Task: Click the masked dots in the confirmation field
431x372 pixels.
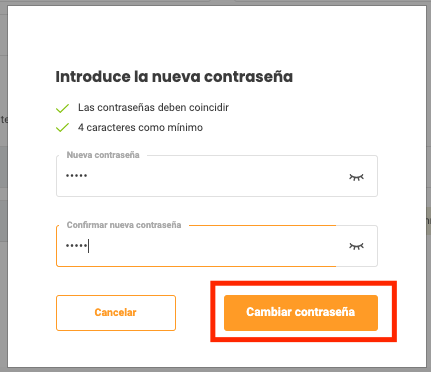Action: click(76, 246)
